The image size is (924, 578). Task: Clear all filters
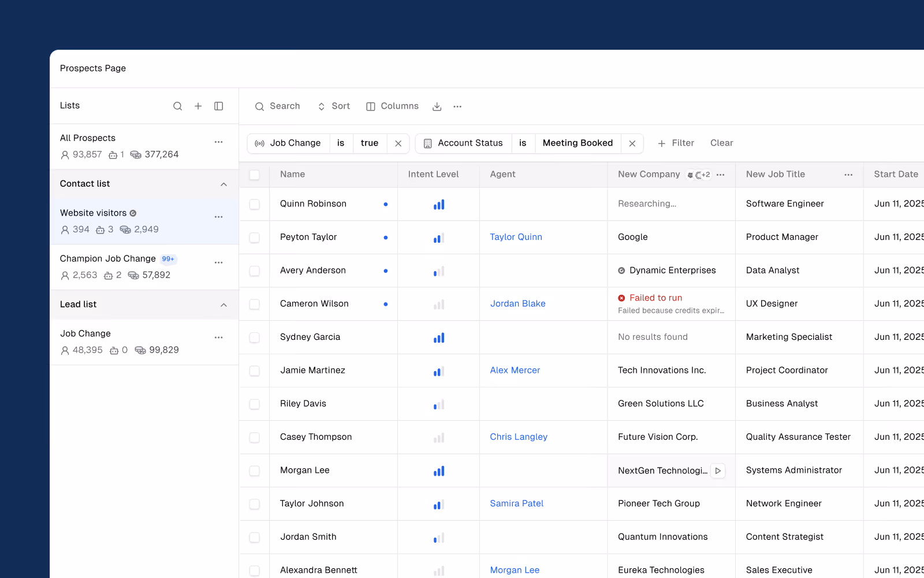722,143
